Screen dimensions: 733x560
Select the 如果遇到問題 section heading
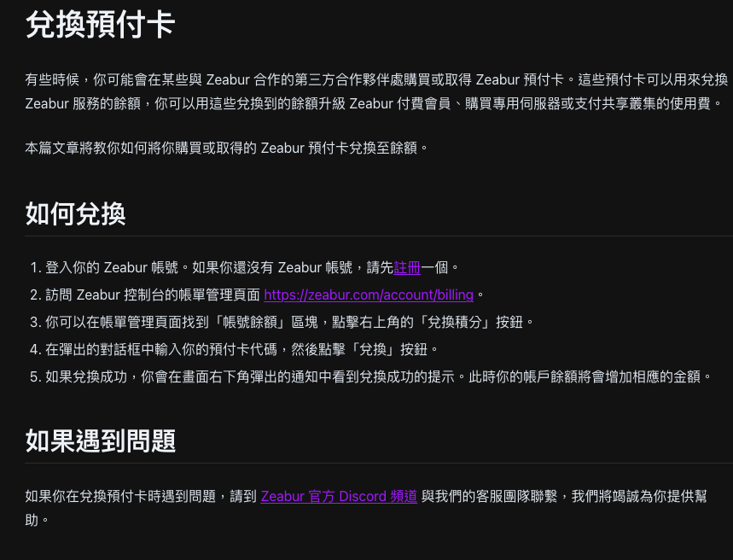pyautogui.click(x=100, y=441)
